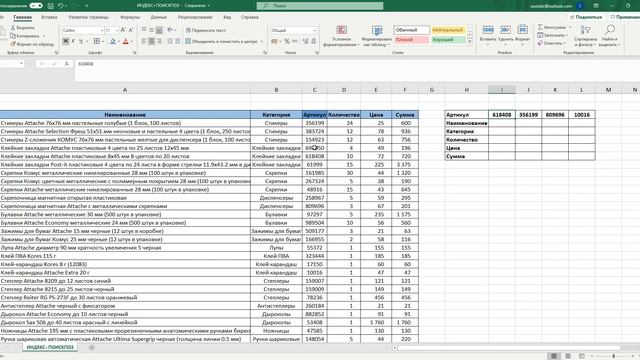Click the Accounting currency format icon
This screenshot has height=360, width=640.
coord(275,41)
